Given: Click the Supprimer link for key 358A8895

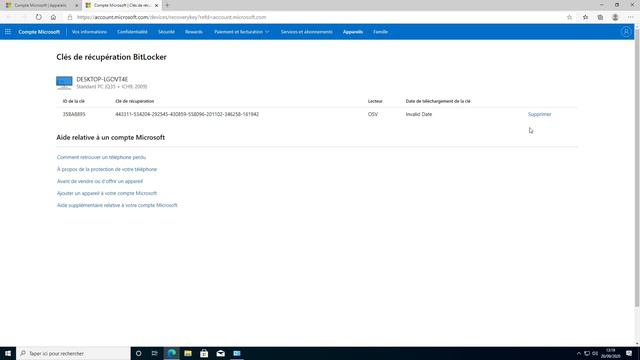Looking at the screenshot, I should (x=539, y=114).
